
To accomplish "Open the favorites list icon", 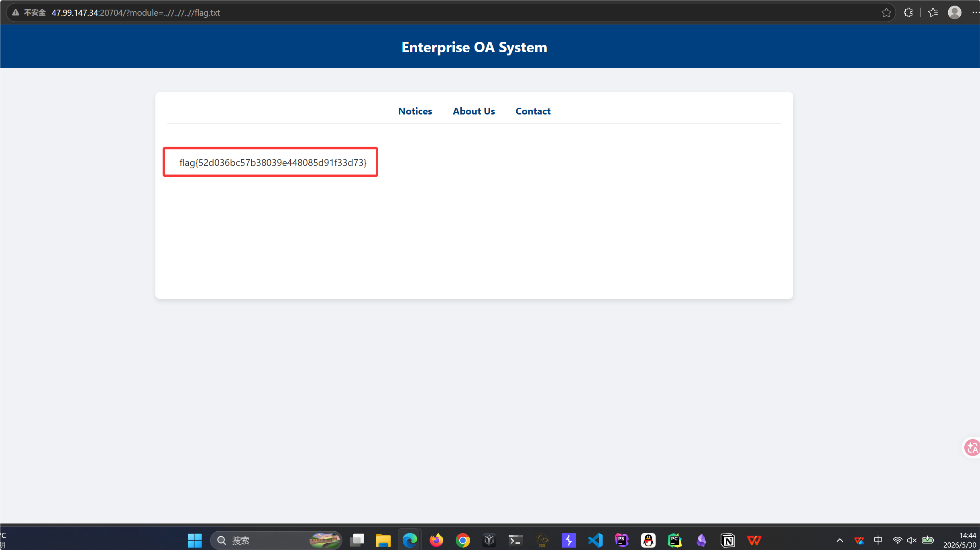I will (x=933, y=12).
